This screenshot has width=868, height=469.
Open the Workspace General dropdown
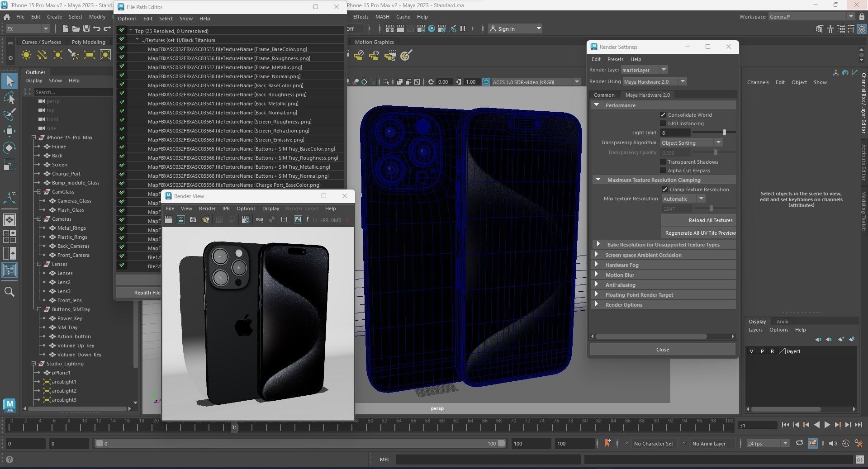(811, 17)
